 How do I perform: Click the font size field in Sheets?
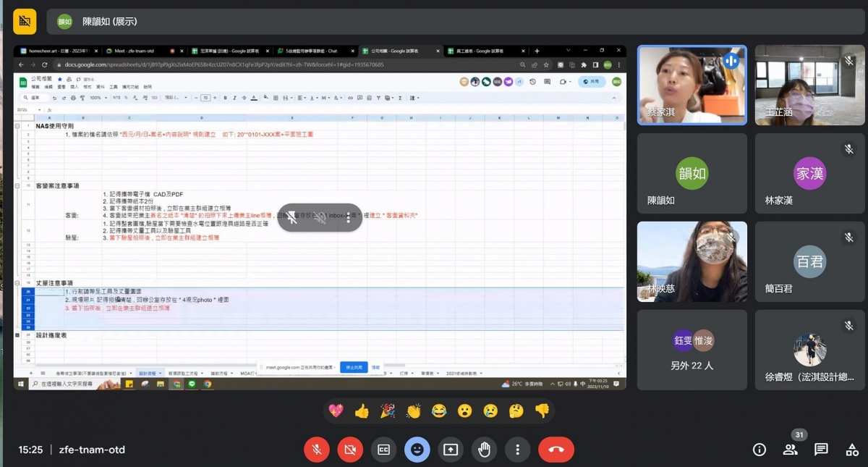(205, 98)
